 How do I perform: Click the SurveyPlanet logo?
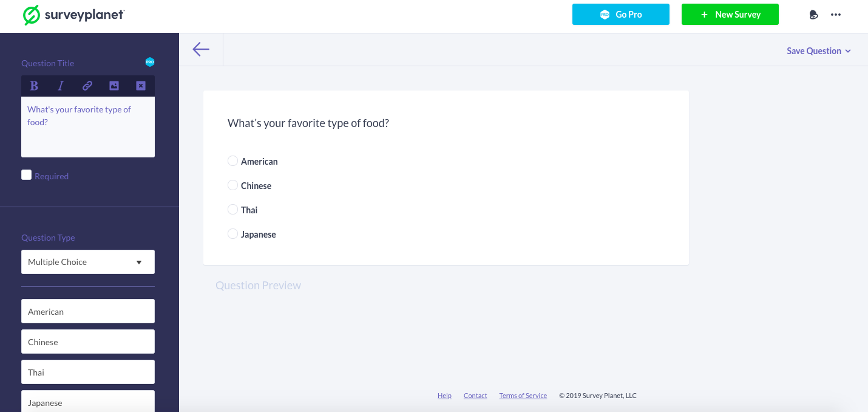tap(73, 15)
